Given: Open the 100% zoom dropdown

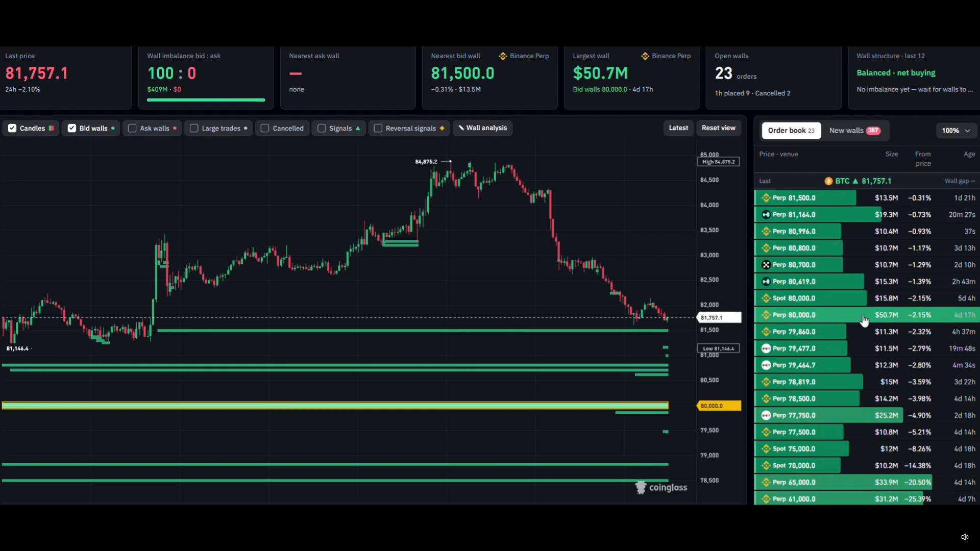Looking at the screenshot, I should (x=956, y=131).
